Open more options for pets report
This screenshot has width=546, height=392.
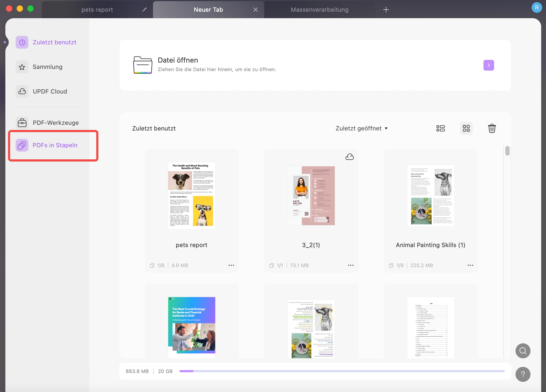point(231,265)
